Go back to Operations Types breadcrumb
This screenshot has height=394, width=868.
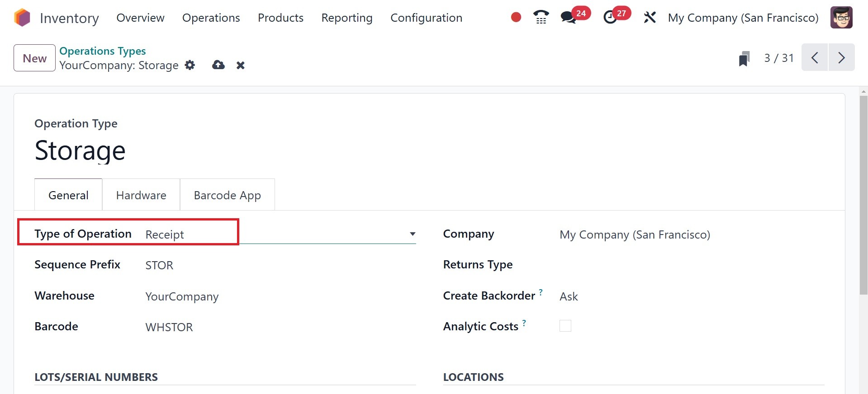(103, 51)
